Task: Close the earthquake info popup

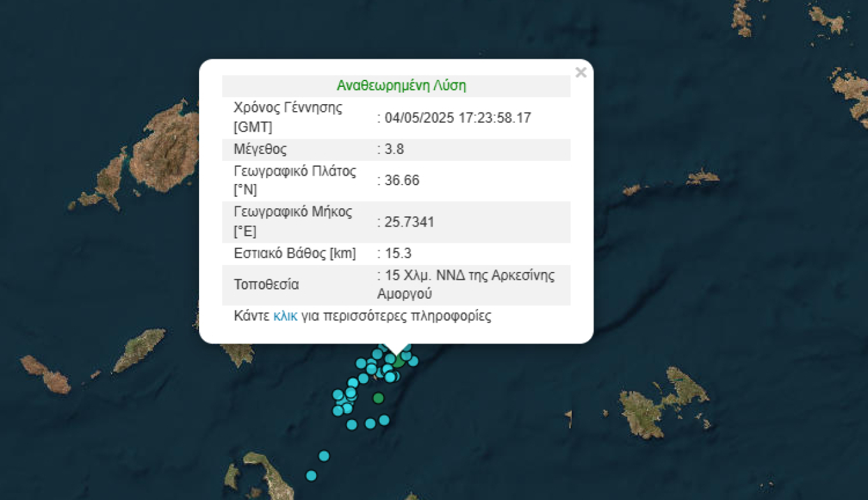Action: (x=580, y=73)
